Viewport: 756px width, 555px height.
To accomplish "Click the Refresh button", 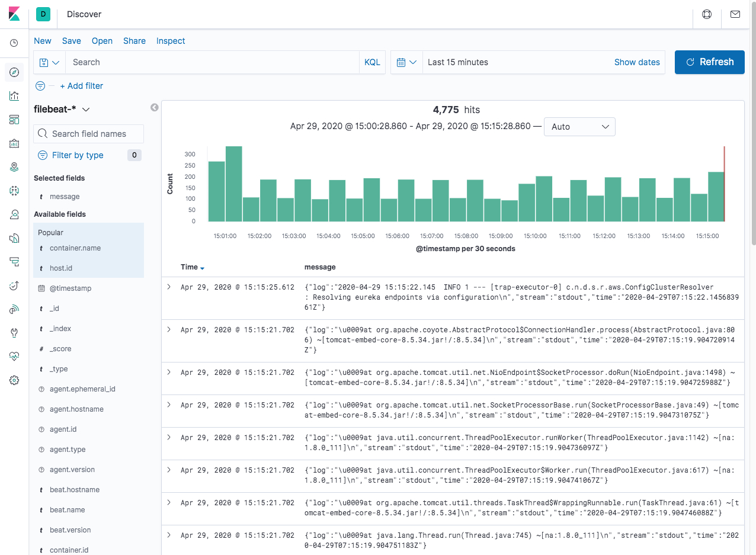I will (710, 62).
